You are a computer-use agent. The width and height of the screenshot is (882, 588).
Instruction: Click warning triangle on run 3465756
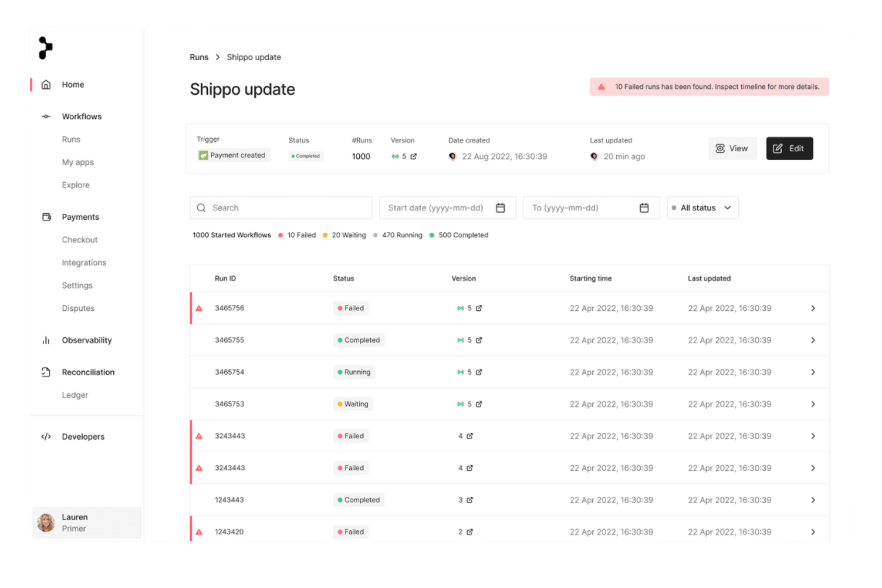click(x=199, y=309)
